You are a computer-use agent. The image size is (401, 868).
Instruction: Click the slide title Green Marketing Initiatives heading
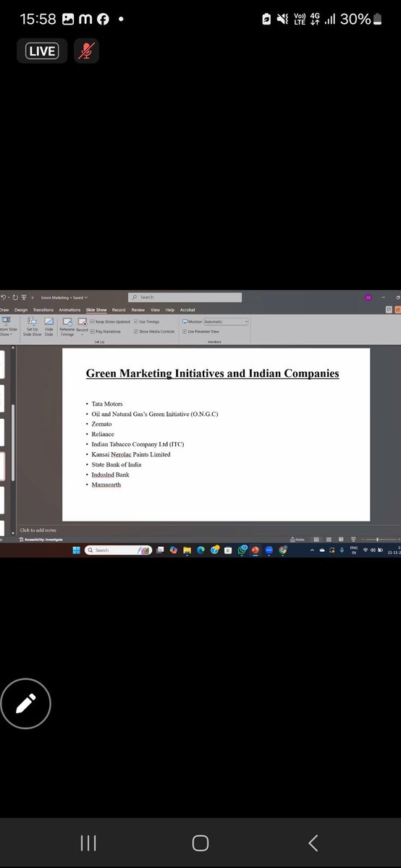coord(212,373)
